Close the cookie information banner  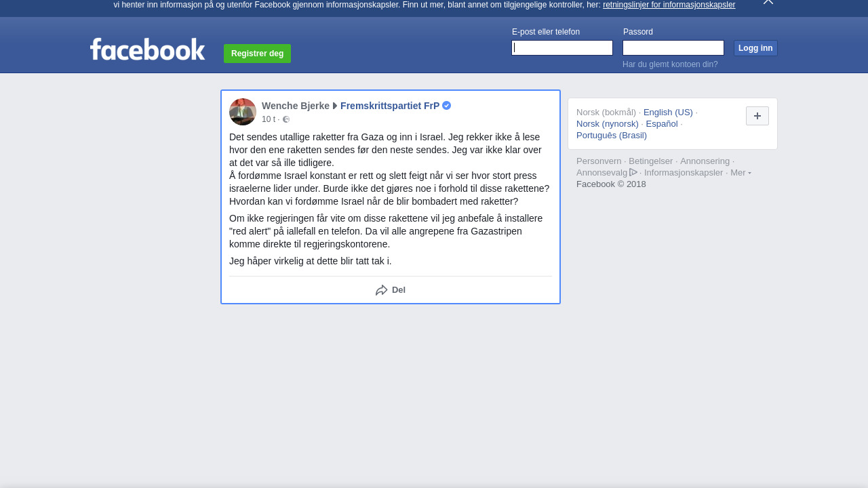768,2
